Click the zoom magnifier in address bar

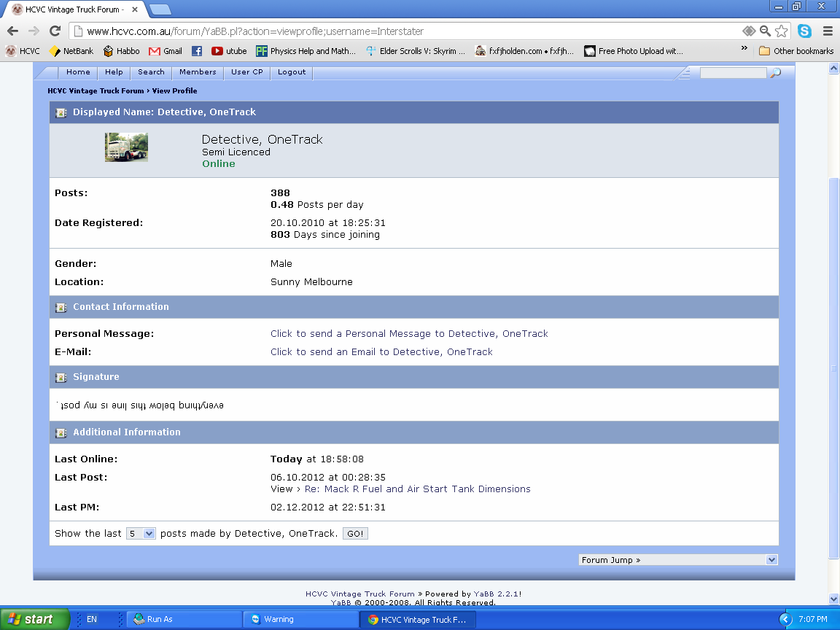pyautogui.click(x=765, y=31)
